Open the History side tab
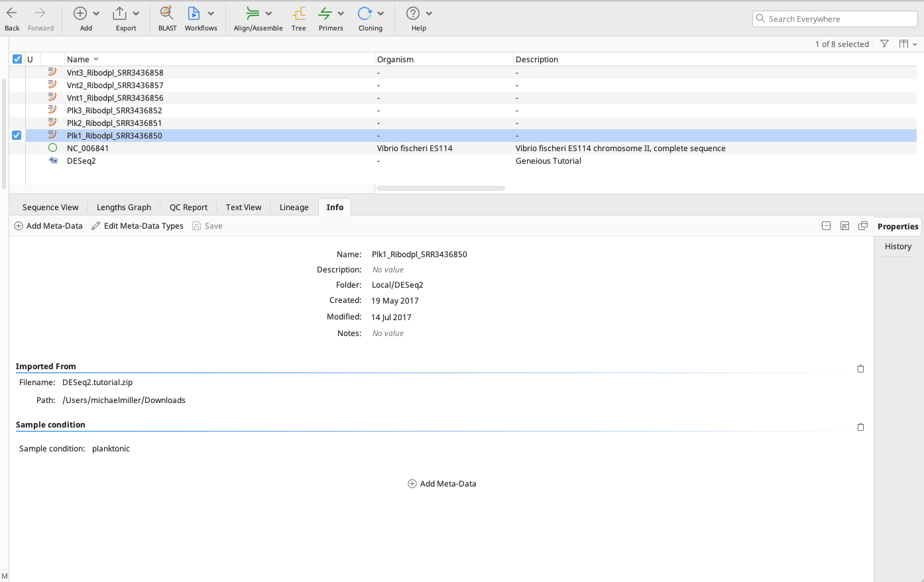924x582 pixels. pyautogui.click(x=897, y=247)
